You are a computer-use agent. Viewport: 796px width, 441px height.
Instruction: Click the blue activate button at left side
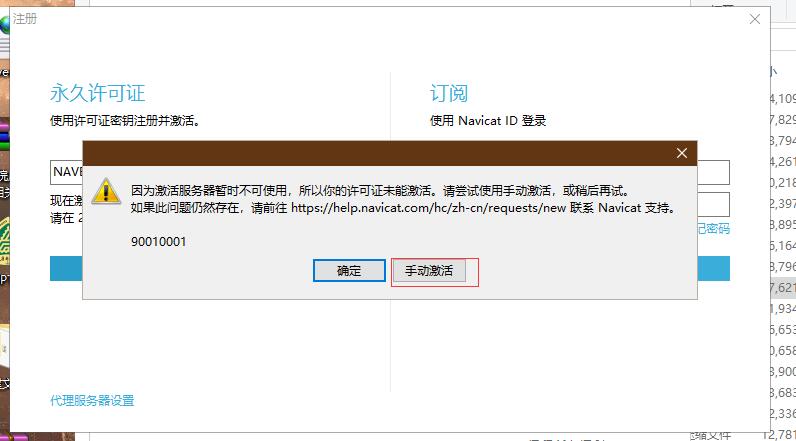click(x=66, y=268)
